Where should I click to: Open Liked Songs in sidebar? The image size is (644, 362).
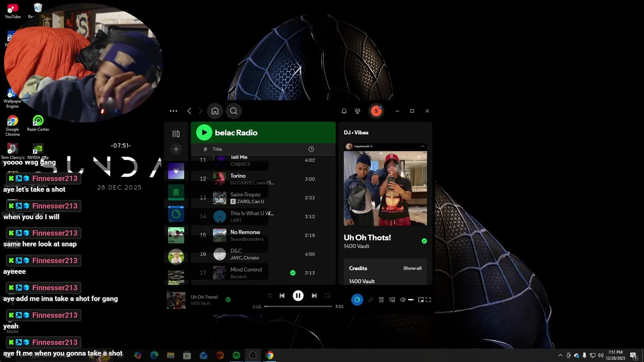point(176,171)
